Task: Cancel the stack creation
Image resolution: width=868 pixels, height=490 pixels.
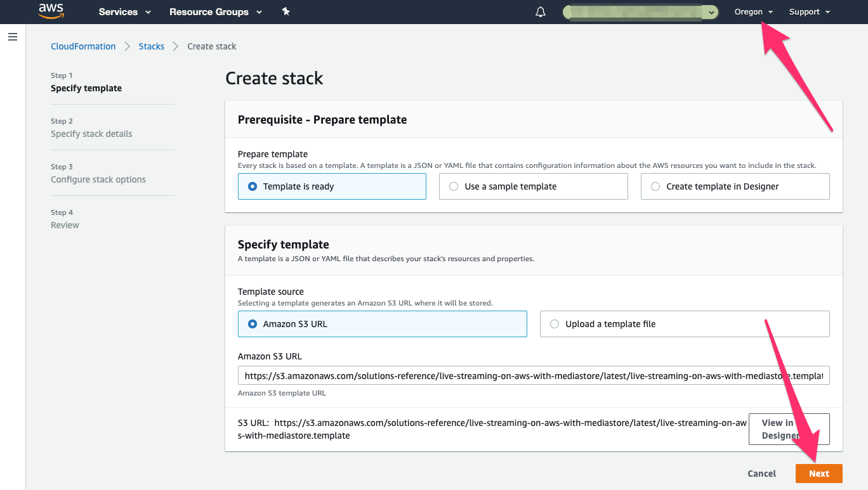Action: pyautogui.click(x=761, y=474)
